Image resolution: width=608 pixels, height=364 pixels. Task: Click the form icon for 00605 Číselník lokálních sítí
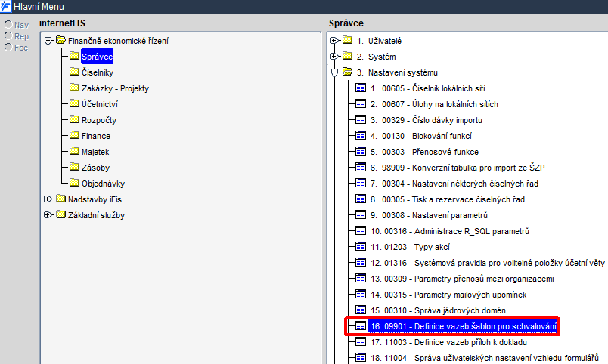click(361, 88)
